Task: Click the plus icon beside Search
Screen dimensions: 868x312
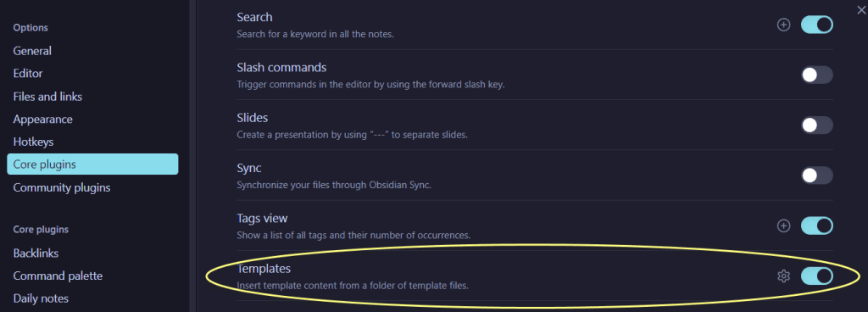Action: (783, 25)
